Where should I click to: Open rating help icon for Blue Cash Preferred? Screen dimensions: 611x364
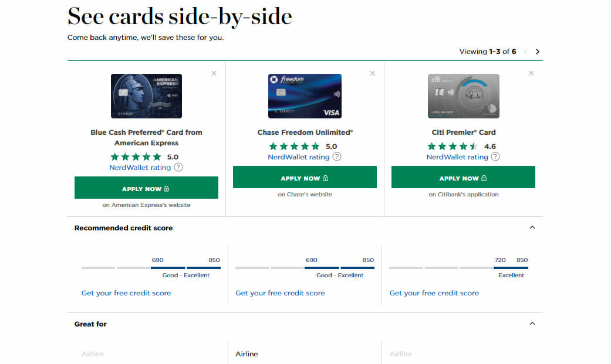(177, 167)
